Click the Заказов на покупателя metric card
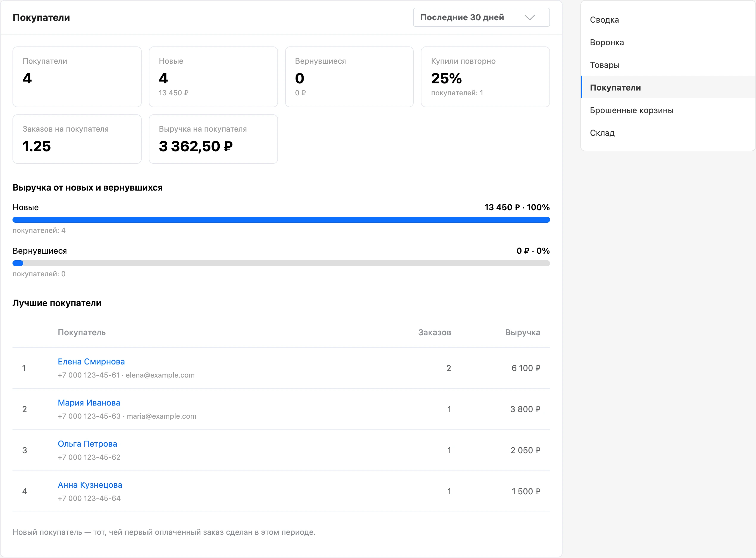Image resolution: width=756 pixels, height=558 pixels. point(77,139)
